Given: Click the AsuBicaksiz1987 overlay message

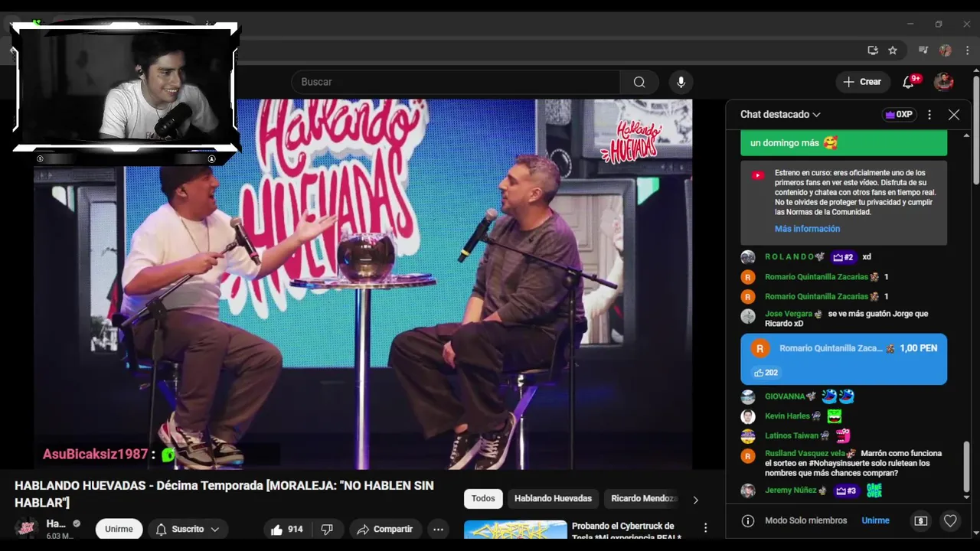Looking at the screenshot, I should [x=109, y=455].
